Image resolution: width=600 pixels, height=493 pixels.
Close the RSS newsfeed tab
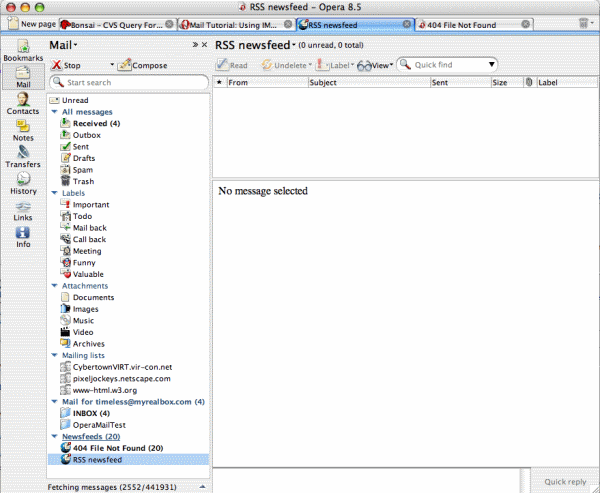[x=407, y=24]
